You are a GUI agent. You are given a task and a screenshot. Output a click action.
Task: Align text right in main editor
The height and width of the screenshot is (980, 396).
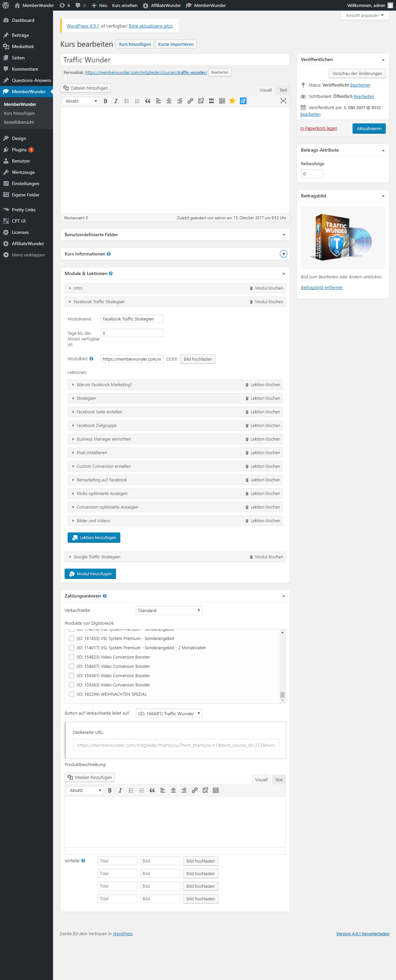tap(180, 101)
